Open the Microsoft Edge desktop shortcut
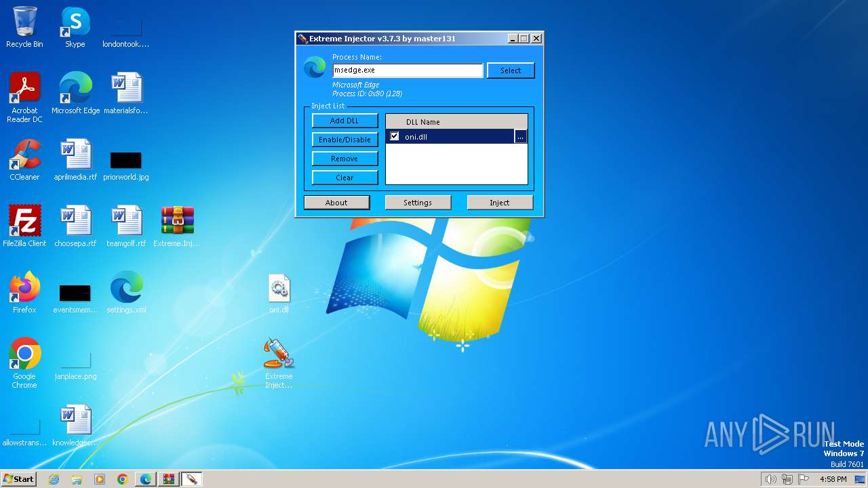 point(75,94)
